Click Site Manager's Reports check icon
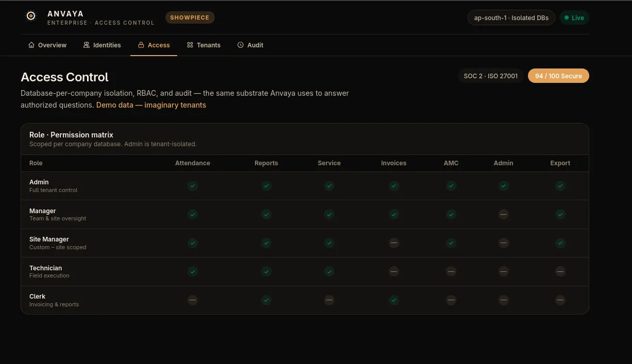 pos(266,243)
